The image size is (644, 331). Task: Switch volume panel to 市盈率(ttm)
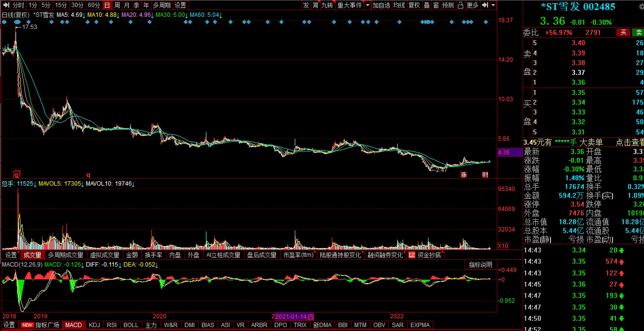point(298,255)
